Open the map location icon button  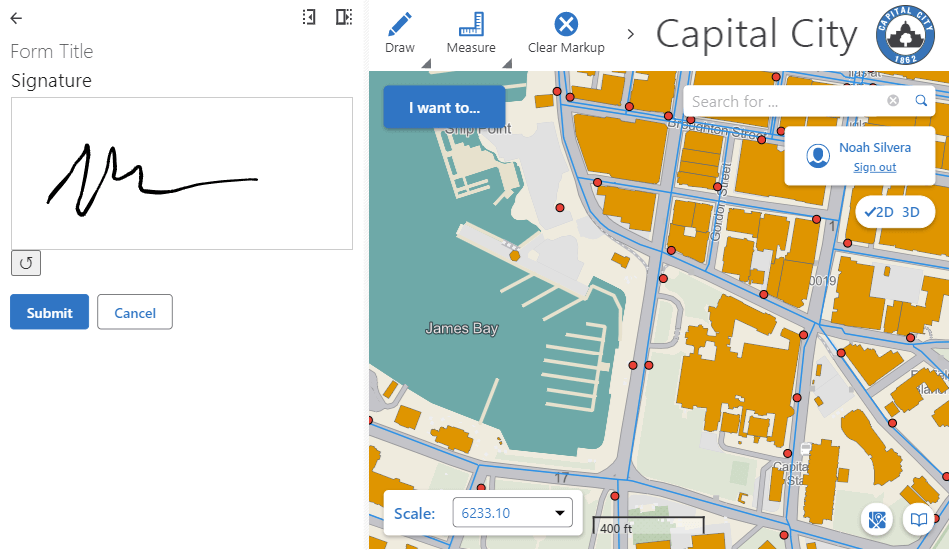point(878,519)
